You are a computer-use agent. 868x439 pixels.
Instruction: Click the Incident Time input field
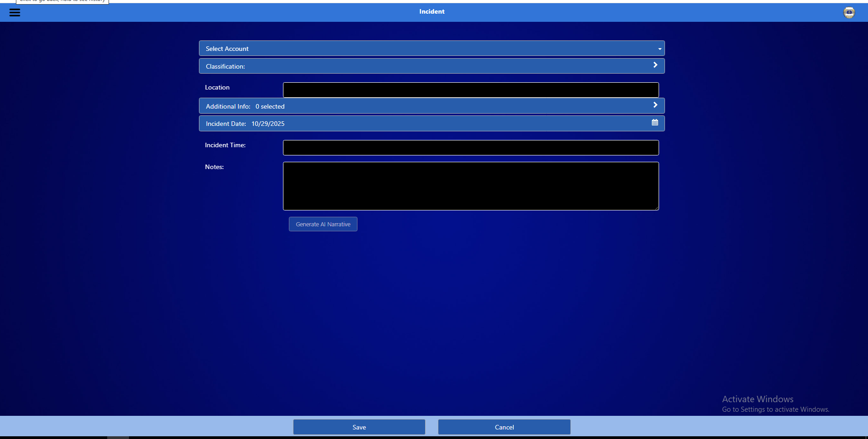[470, 147]
